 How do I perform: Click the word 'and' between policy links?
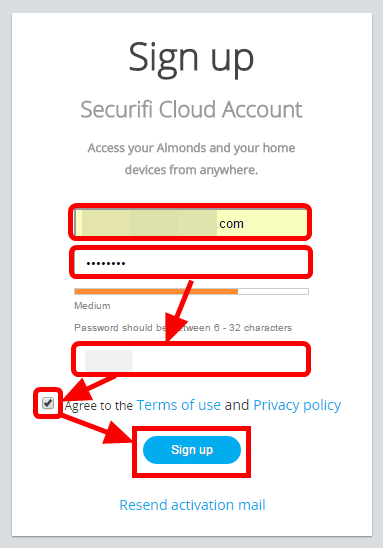coord(237,405)
